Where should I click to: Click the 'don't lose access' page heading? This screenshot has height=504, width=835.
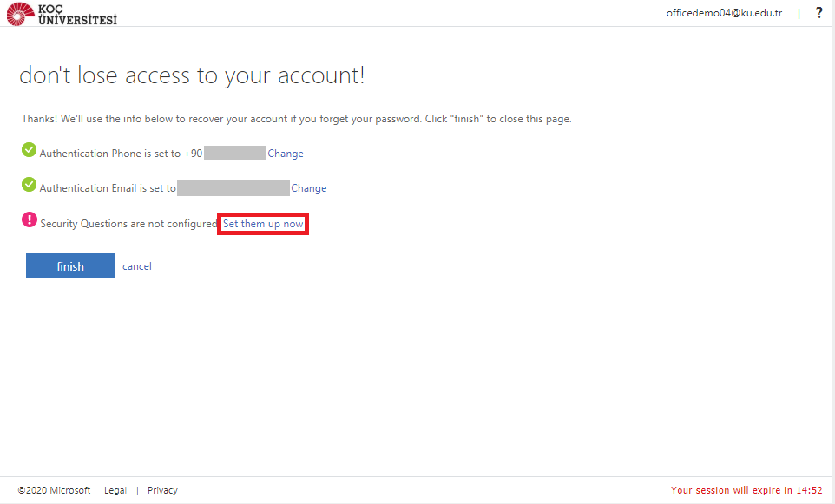192,75
